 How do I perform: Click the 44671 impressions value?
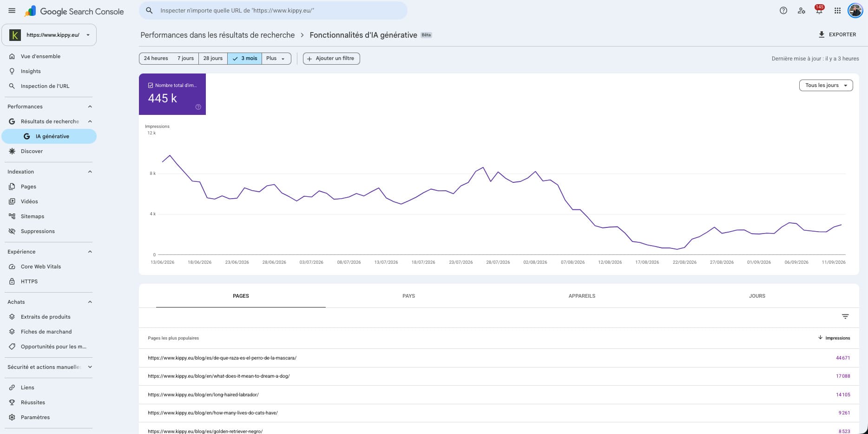coord(843,358)
